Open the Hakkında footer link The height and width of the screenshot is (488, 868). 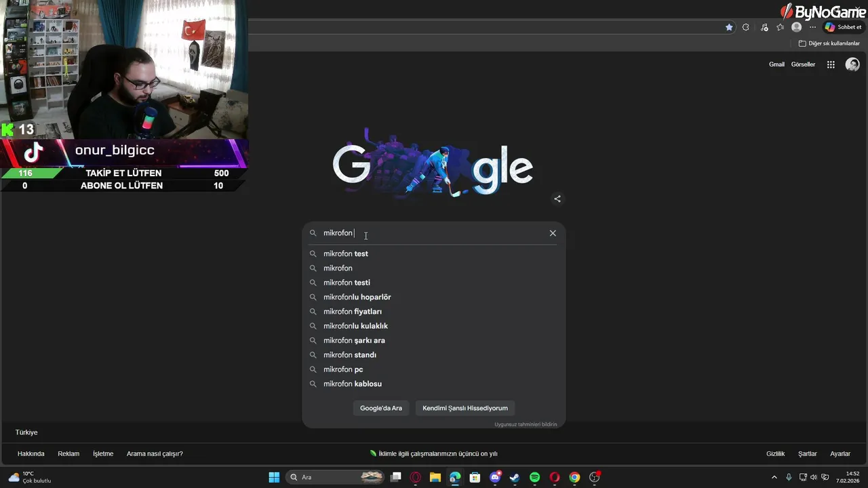(31, 453)
